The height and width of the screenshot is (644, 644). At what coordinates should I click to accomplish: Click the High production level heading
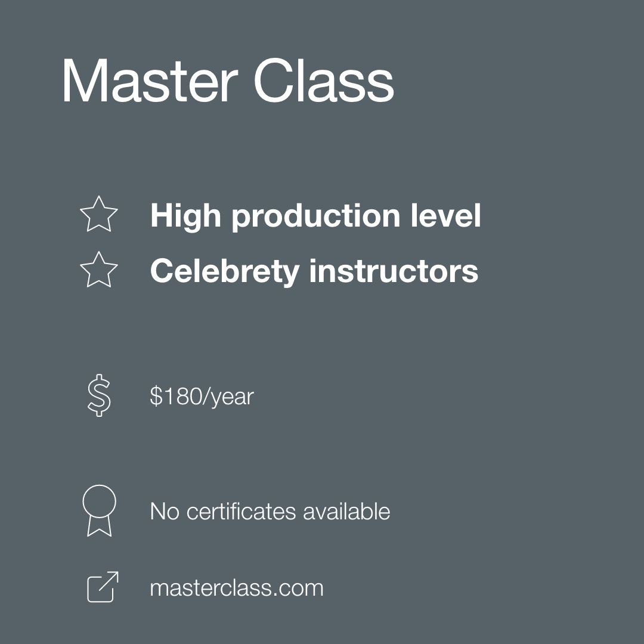pos(315,216)
